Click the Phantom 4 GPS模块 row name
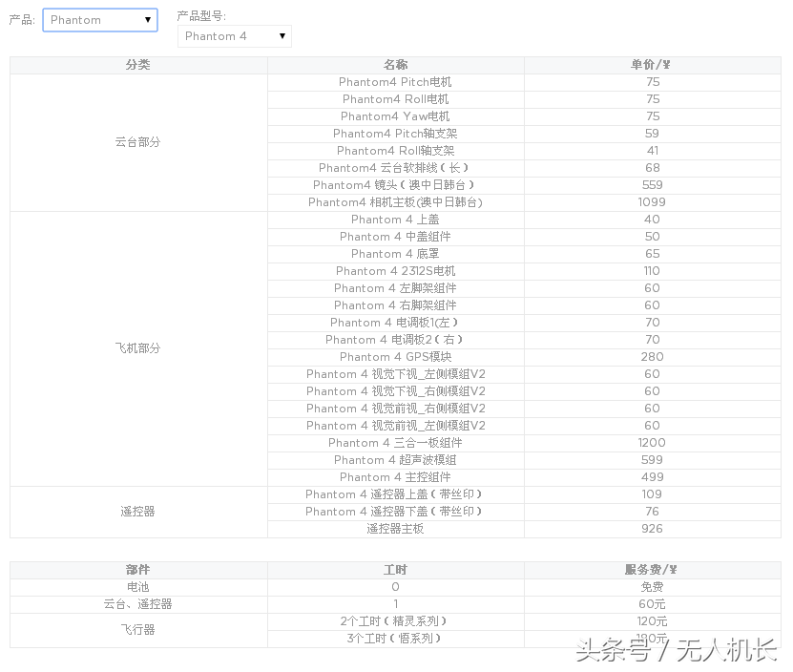 [395, 357]
